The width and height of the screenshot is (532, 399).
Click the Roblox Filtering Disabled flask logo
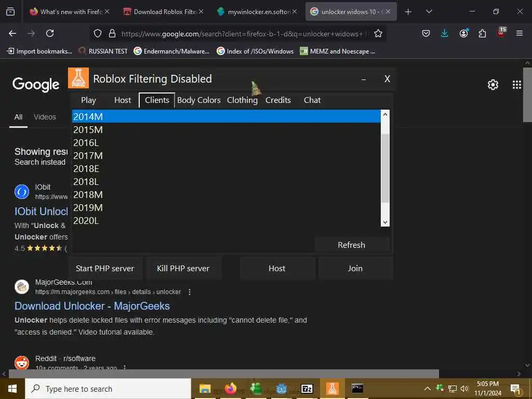point(78,78)
